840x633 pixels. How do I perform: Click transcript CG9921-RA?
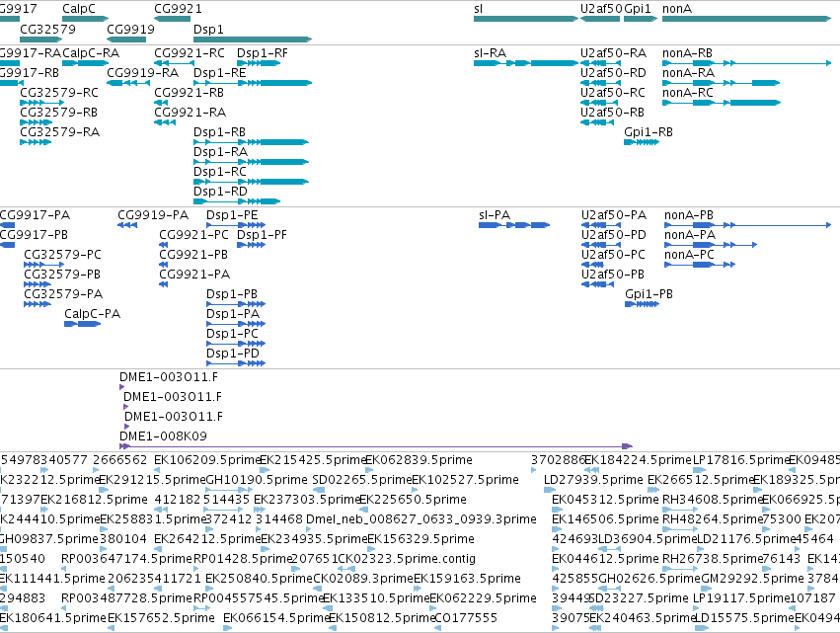pos(165,122)
